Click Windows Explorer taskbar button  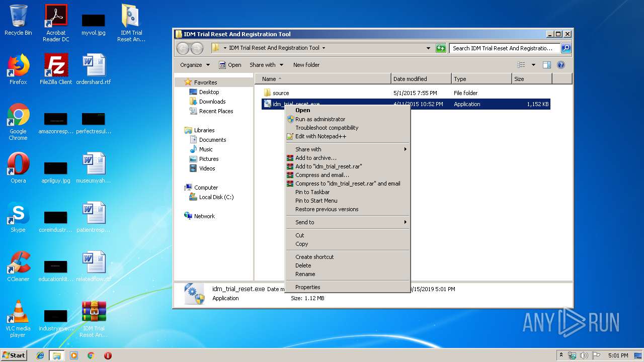[x=57, y=355]
